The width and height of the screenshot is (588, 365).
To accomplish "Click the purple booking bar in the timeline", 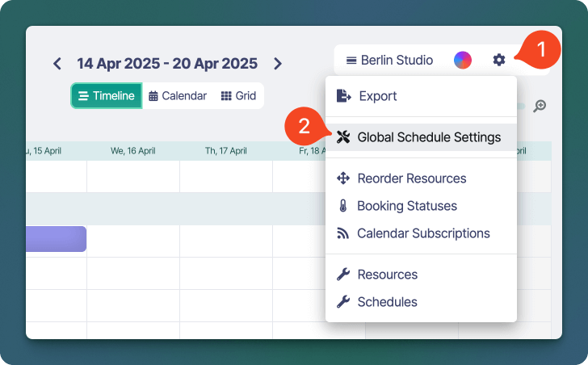I will pyautogui.click(x=57, y=239).
